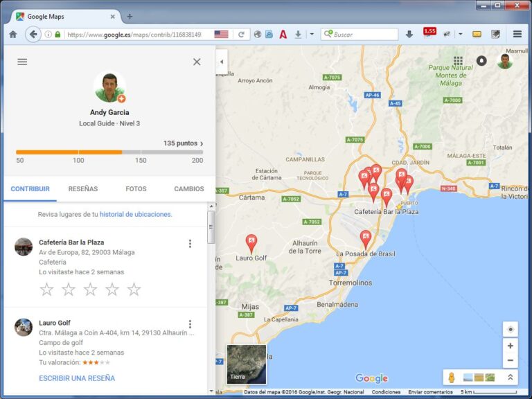The width and height of the screenshot is (532, 399).
Task: Click the Cafetería Bar la Plaza map pin
Action: pyautogui.click(x=387, y=197)
